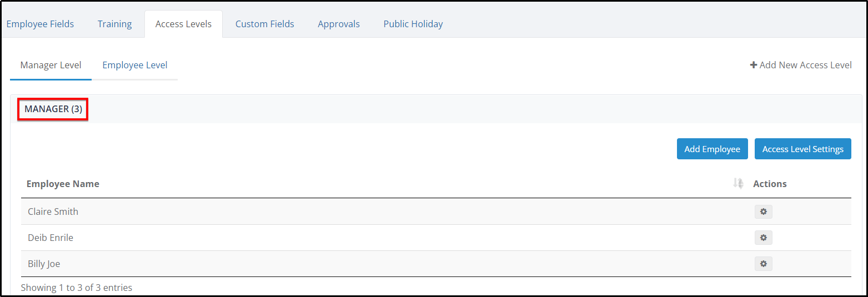Click the Add New Access Level link
Screen dimensions: 868x297
click(801, 65)
